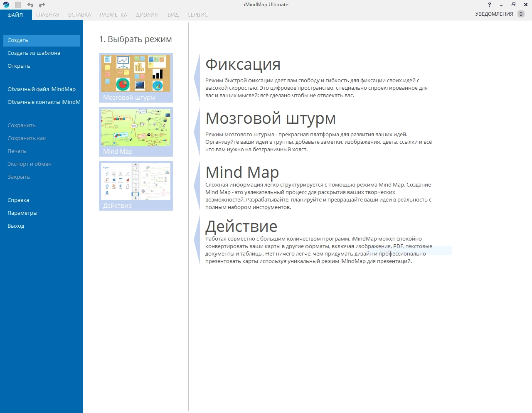Switch to the ГЛАВНАЯ tab

click(x=47, y=15)
